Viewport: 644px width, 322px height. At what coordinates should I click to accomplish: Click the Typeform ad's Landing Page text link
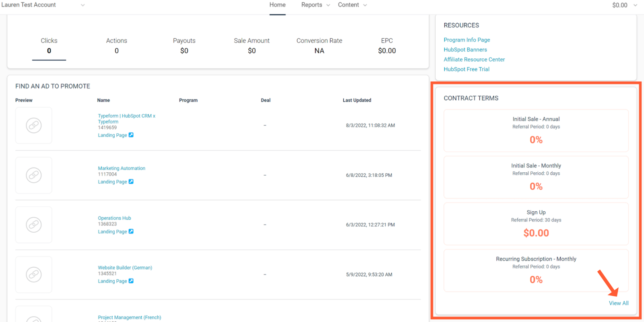(112, 135)
